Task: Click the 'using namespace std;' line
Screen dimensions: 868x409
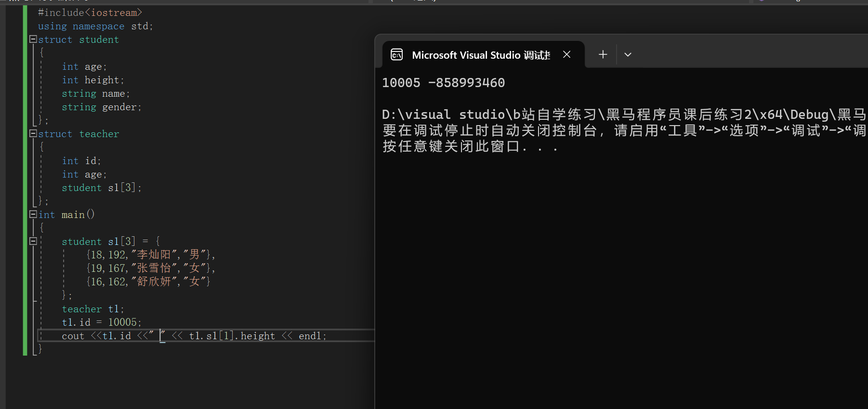Action: (95, 26)
